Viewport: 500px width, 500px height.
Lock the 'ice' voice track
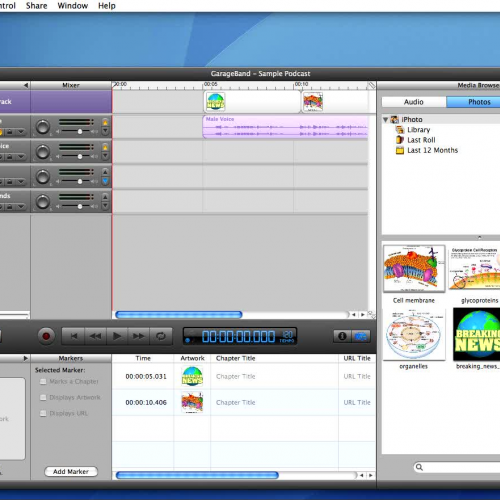[x=10, y=156]
